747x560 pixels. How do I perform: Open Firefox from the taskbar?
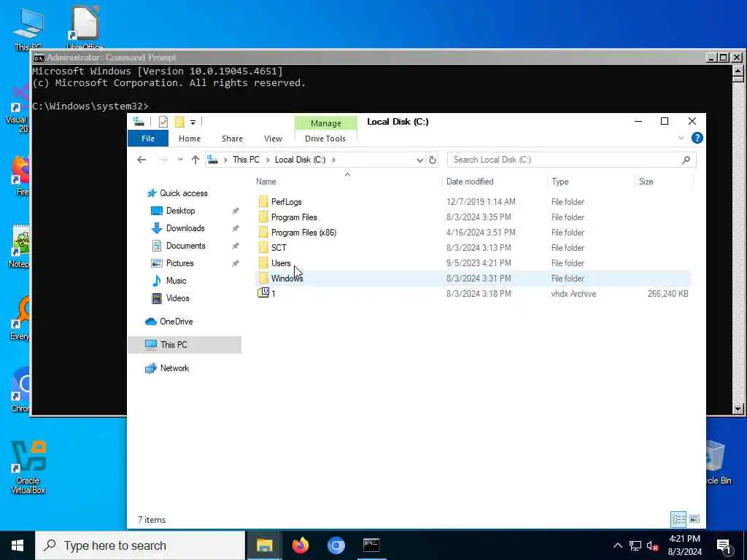coord(300,545)
